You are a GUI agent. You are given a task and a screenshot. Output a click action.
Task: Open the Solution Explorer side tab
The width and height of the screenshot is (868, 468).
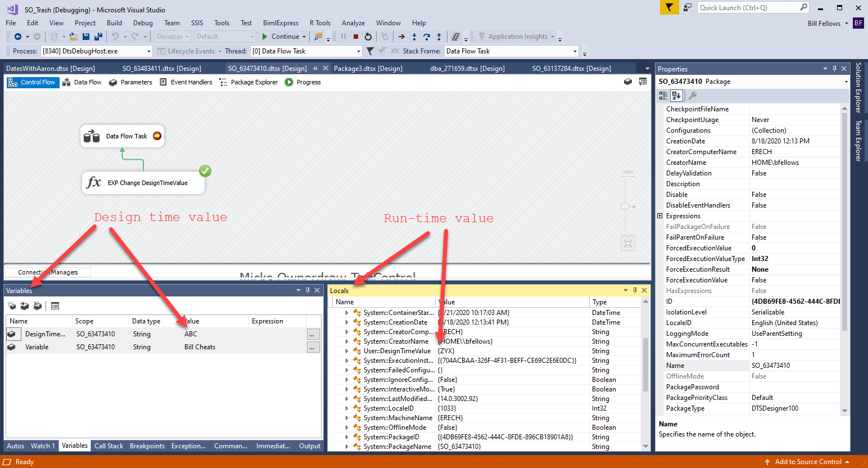tap(858, 87)
